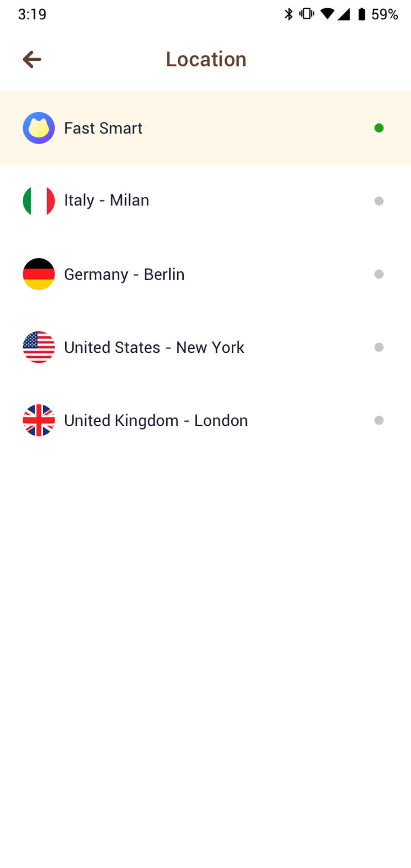Tap the vibrate mode status icon
This screenshot has width=411, height=868.
pos(307,14)
